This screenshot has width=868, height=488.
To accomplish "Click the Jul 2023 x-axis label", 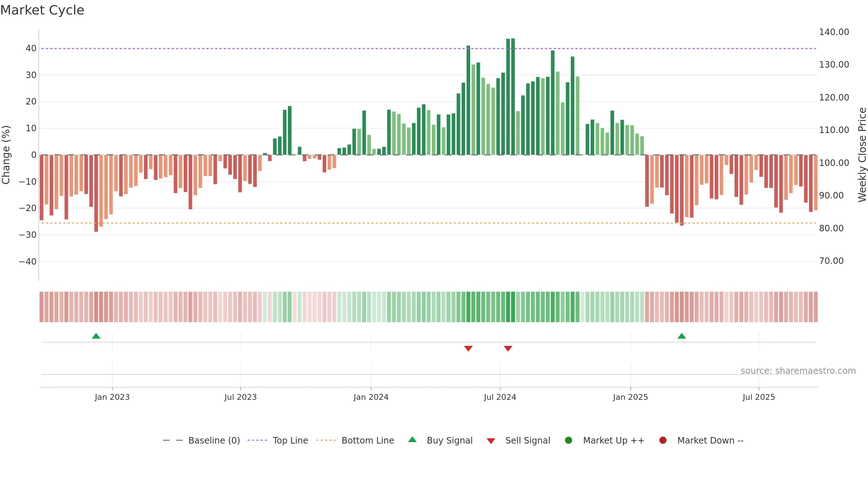I will pos(241,397).
